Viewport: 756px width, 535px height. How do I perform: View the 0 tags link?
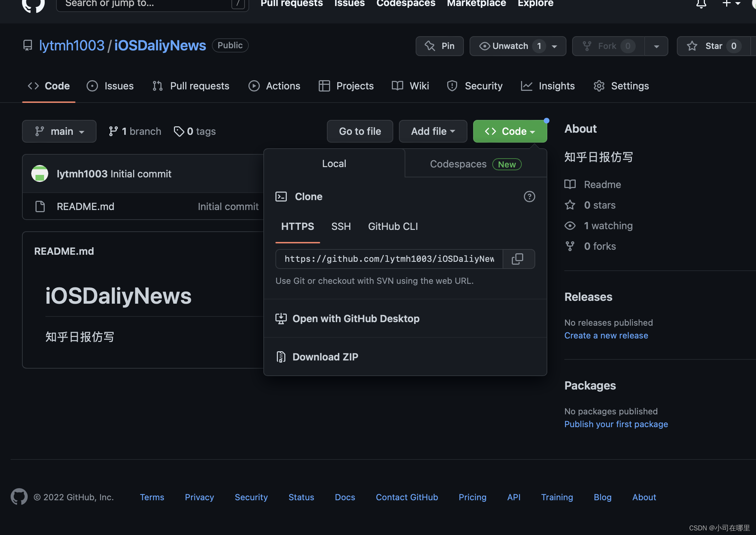tap(195, 131)
